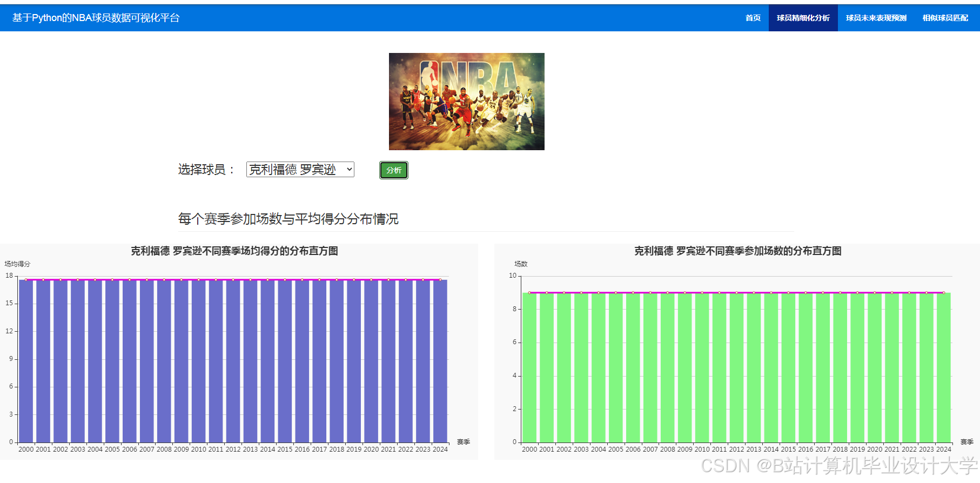The image size is (980, 483).
Task: Click the heading 每个赛季参加场数与平均得分分布情况
Action: click(288, 219)
